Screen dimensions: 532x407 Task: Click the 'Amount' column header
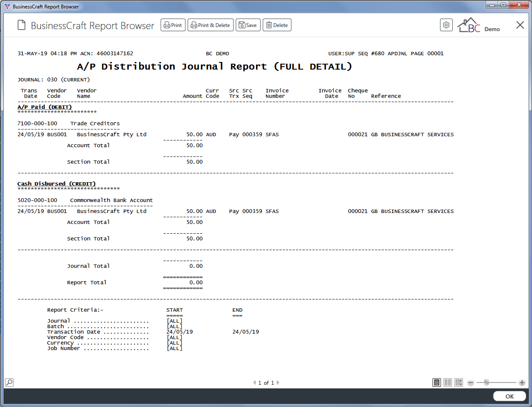pyautogui.click(x=192, y=96)
